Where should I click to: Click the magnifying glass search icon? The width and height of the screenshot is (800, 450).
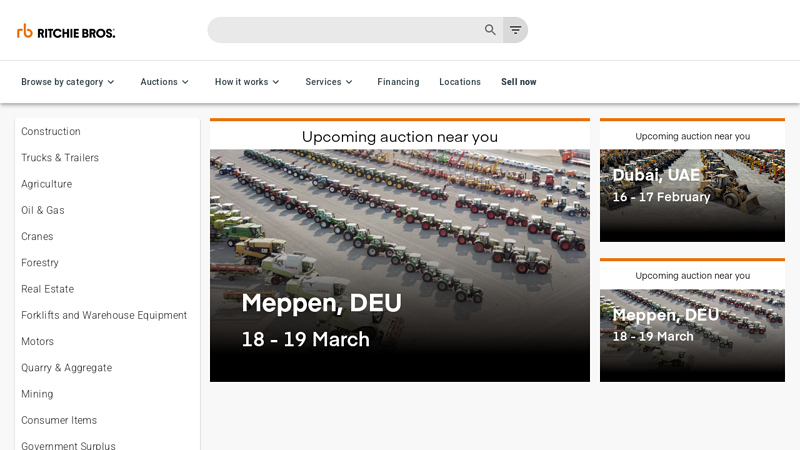point(490,30)
